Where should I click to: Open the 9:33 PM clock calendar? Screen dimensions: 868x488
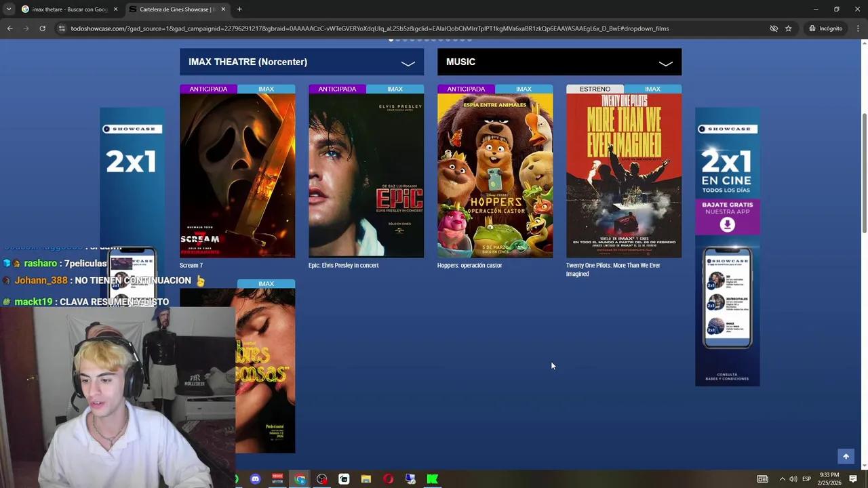829,479
